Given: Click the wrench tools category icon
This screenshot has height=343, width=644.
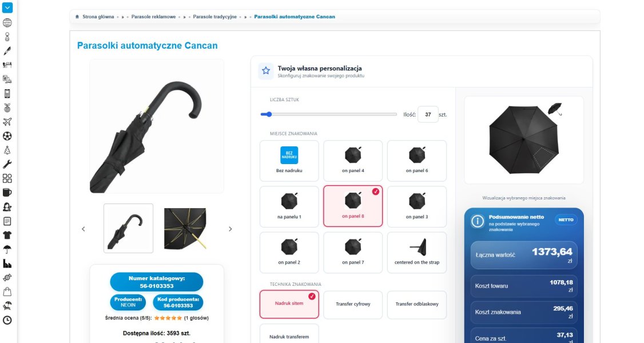Looking at the screenshot, I should click(7, 164).
